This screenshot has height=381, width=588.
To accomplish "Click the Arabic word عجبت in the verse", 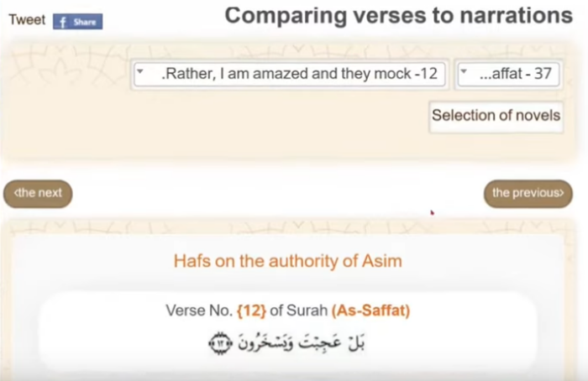I will [320, 342].
